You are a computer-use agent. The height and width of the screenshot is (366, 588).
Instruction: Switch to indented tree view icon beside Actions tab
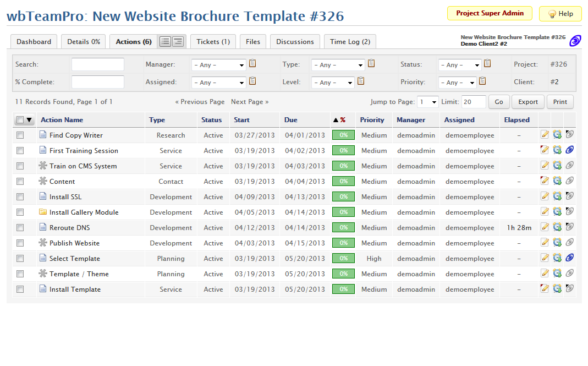178,41
